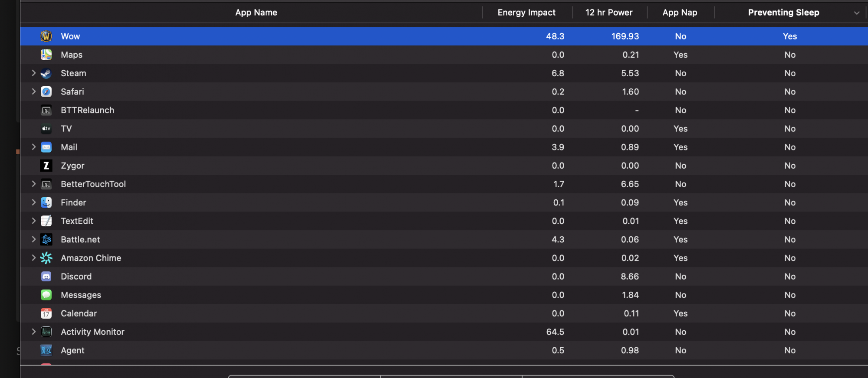Toggle sort direction arrow in Preventing Sleep

pyautogui.click(x=857, y=13)
